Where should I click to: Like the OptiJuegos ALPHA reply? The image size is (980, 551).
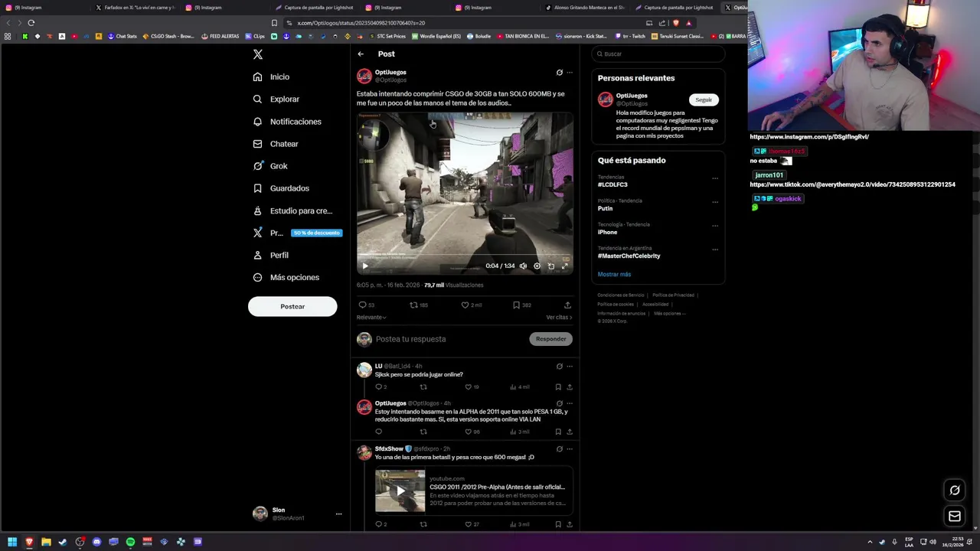tap(472, 432)
